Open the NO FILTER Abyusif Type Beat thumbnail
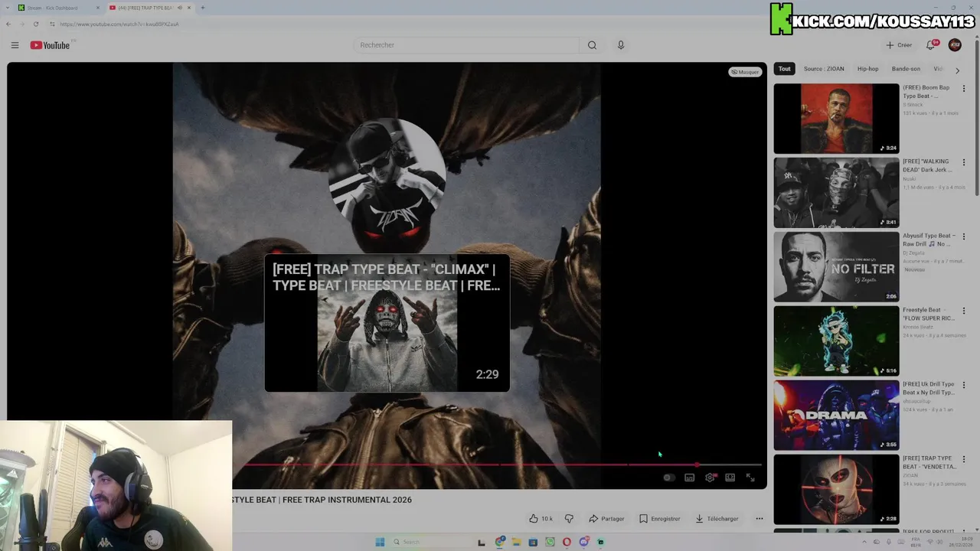The height and width of the screenshot is (551, 980). 836,267
